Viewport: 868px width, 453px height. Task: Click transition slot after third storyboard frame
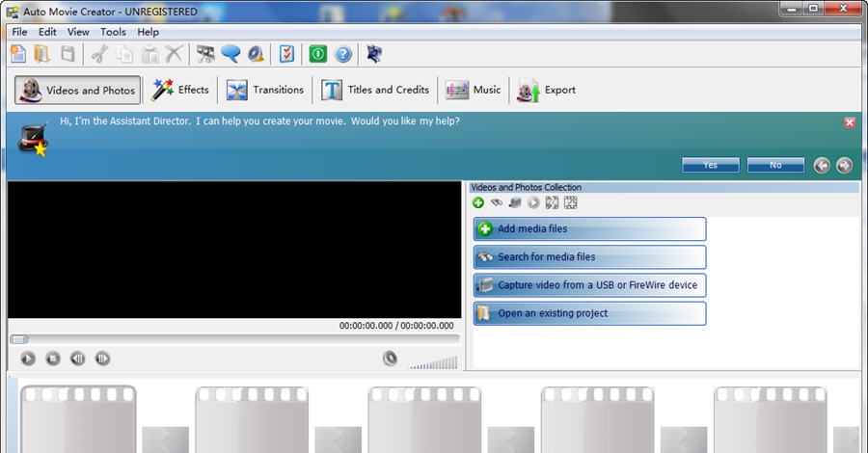(511, 440)
